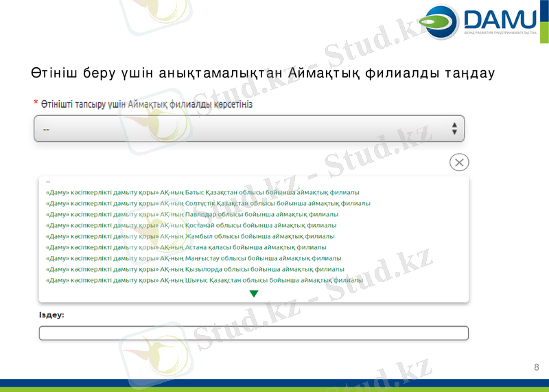Choose the Қызылорда облысы branch

pos(195,269)
